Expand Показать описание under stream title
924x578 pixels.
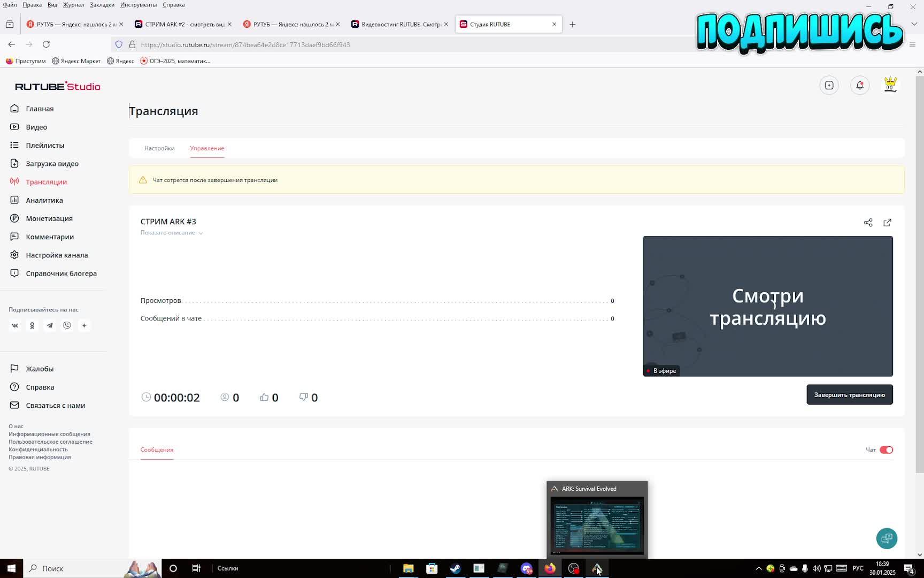[172, 233]
